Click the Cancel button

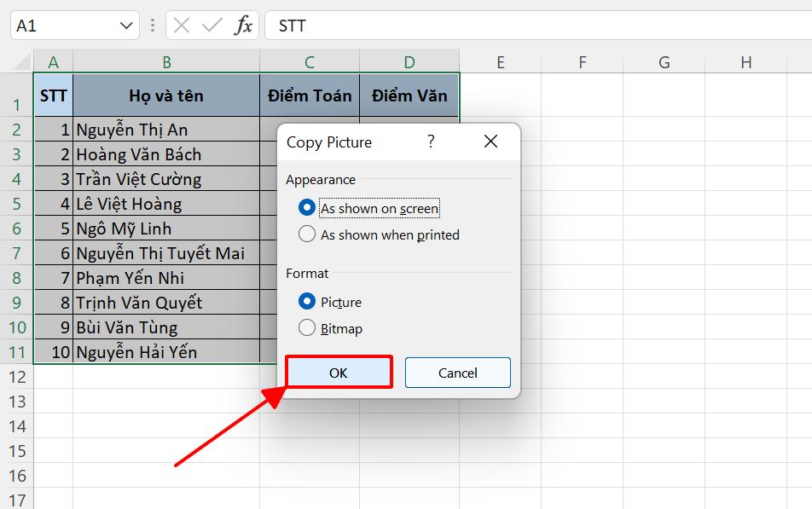tap(458, 373)
